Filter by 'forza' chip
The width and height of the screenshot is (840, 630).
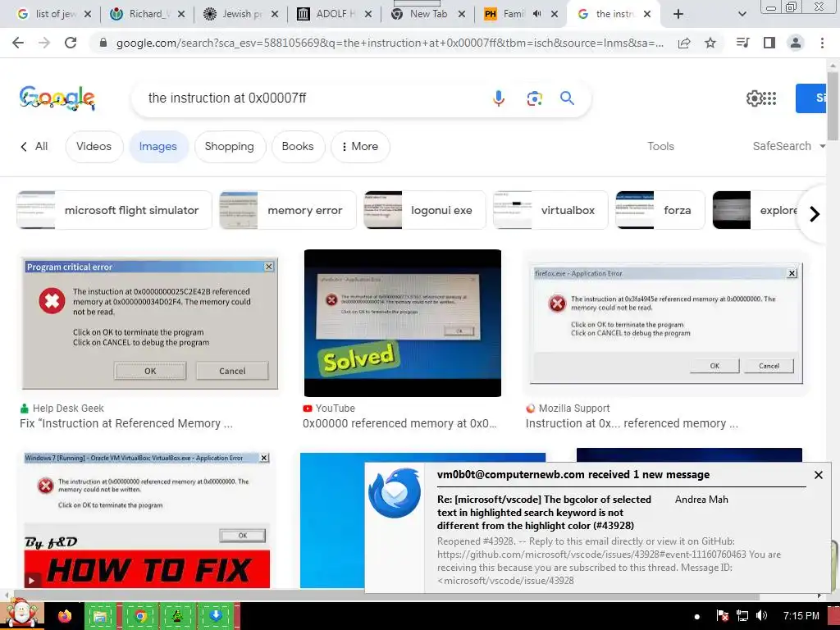pyautogui.click(x=660, y=210)
